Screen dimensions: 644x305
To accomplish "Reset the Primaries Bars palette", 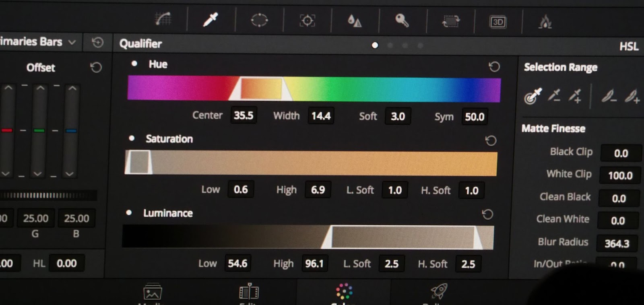I will point(97,42).
